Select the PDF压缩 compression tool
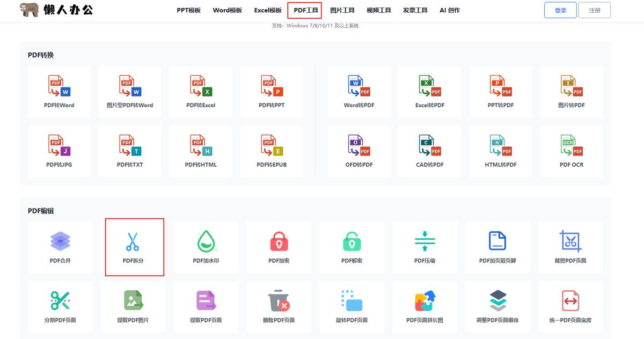The height and width of the screenshot is (339, 644). coord(425,247)
